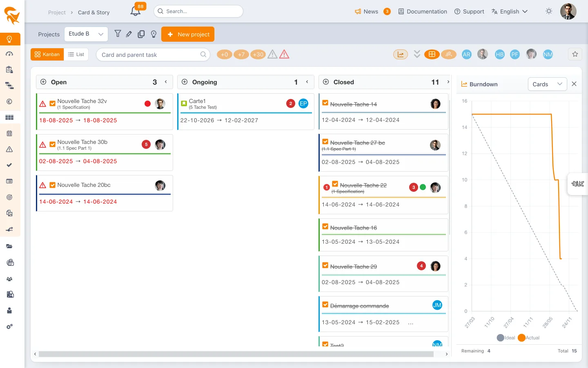
Task: Collapse the Ongoing column
Action: [x=307, y=82]
